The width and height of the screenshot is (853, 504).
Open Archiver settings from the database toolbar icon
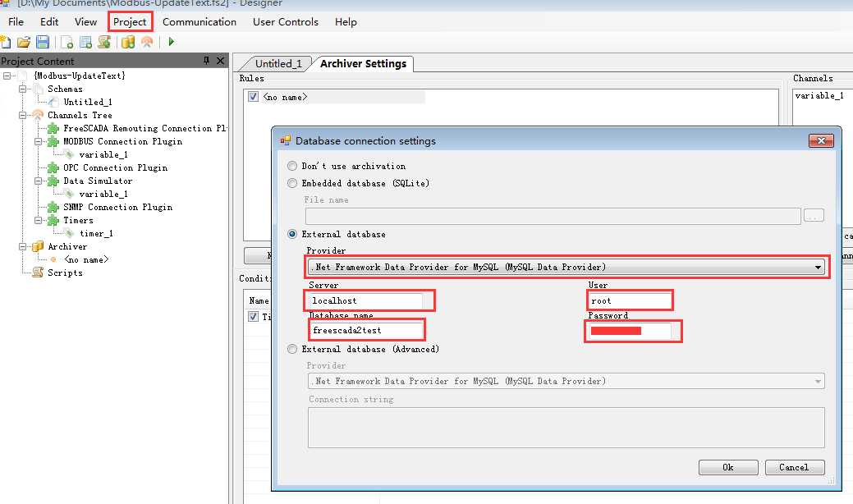[x=128, y=42]
